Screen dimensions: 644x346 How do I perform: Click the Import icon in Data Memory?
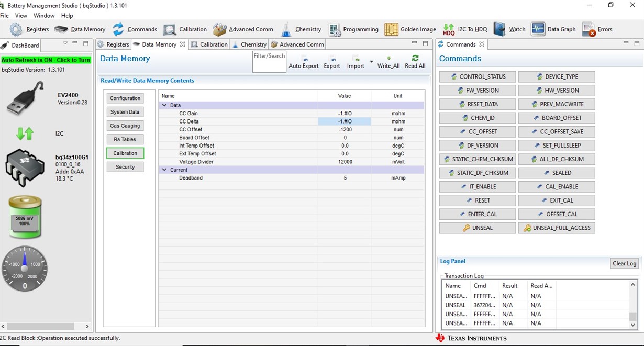(x=356, y=62)
